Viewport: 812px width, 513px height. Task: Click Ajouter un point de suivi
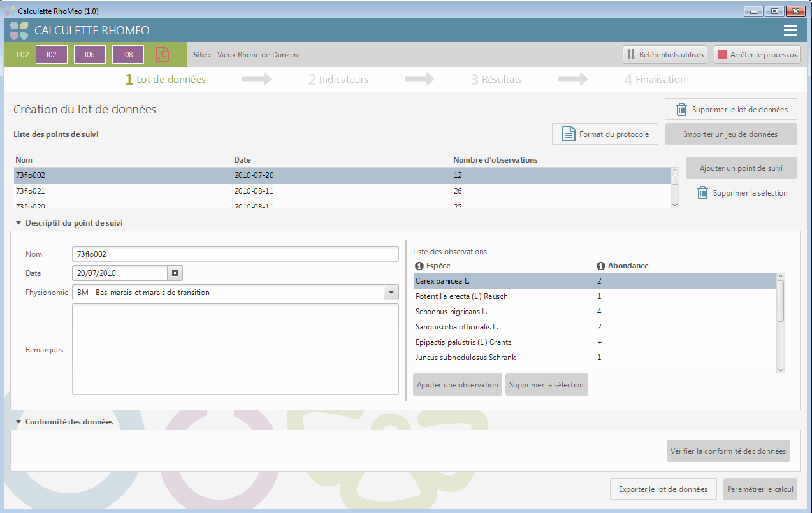(741, 168)
